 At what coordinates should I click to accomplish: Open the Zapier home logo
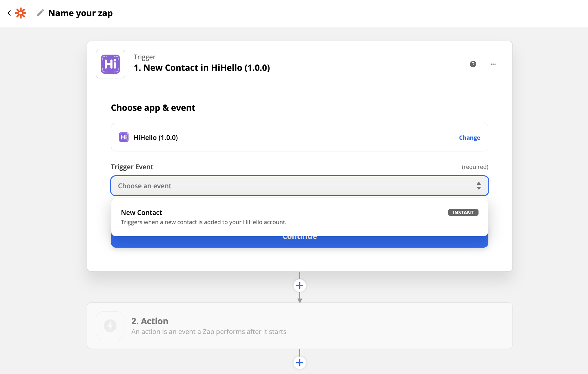tap(21, 13)
